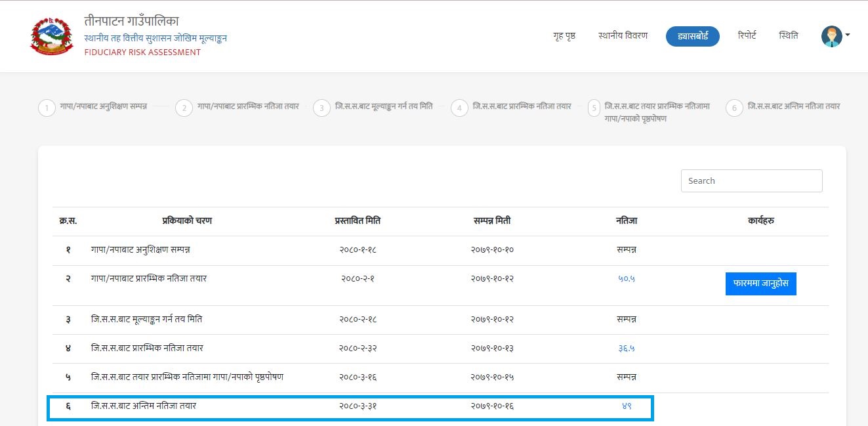This screenshot has height=426, width=868.
Task: Click the step 6 circle indicator
Action: click(734, 108)
